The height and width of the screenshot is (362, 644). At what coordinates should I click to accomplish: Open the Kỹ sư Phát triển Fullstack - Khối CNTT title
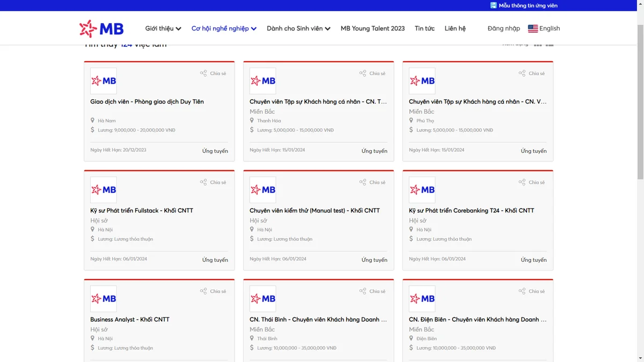coord(142,210)
